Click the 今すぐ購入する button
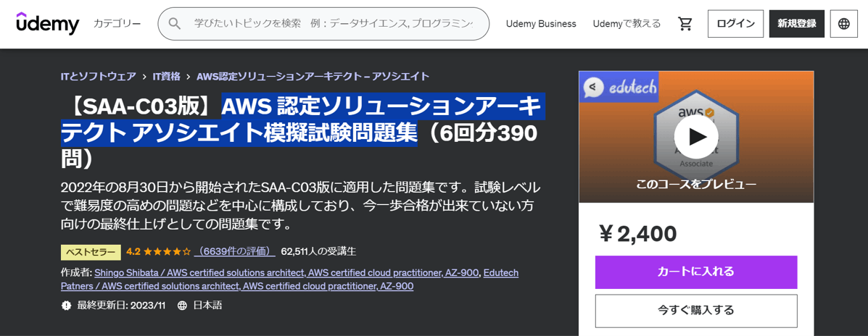 point(696,311)
